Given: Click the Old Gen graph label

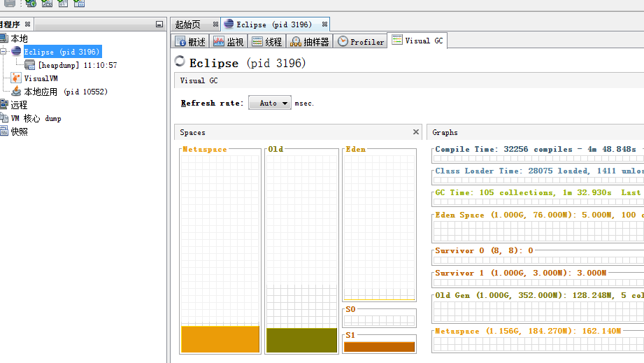Looking at the screenshot, I should pyautogui.click(x=539, y=295).
